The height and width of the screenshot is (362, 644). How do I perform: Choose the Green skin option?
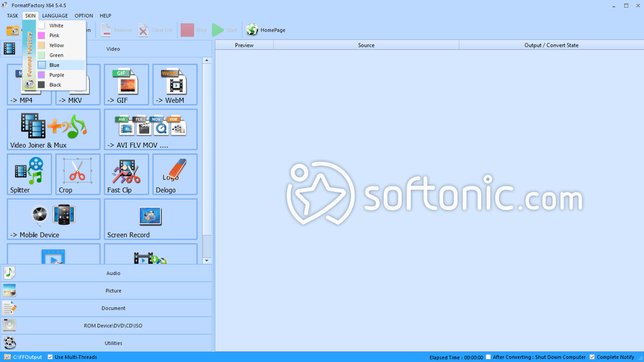click(x=61, y=55)
